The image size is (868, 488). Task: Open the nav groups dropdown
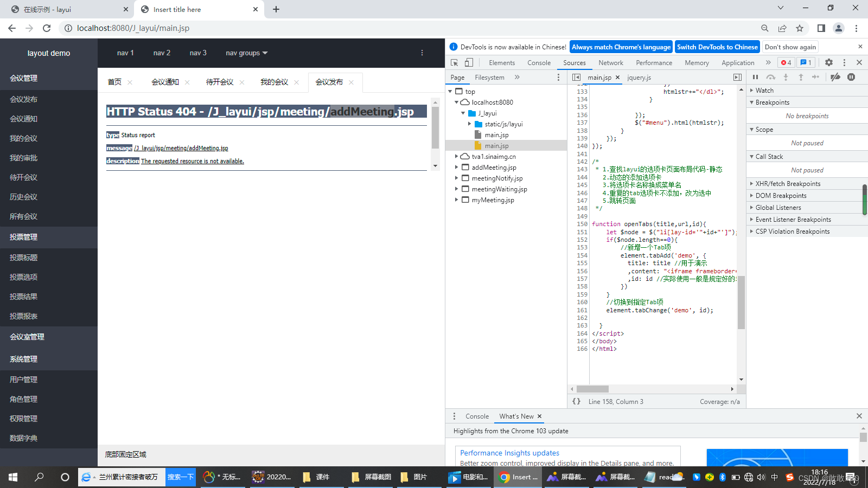coord(247,53)
